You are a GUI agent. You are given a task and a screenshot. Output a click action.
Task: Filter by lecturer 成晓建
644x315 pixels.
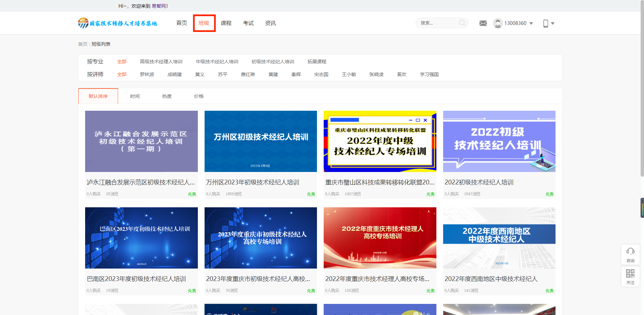175,74
